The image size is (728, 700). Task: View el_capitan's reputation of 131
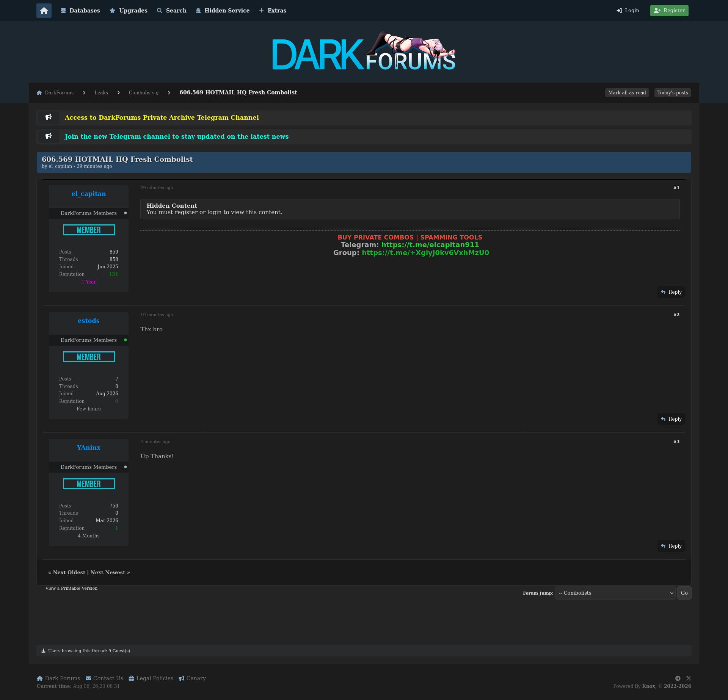pos(113,274)
